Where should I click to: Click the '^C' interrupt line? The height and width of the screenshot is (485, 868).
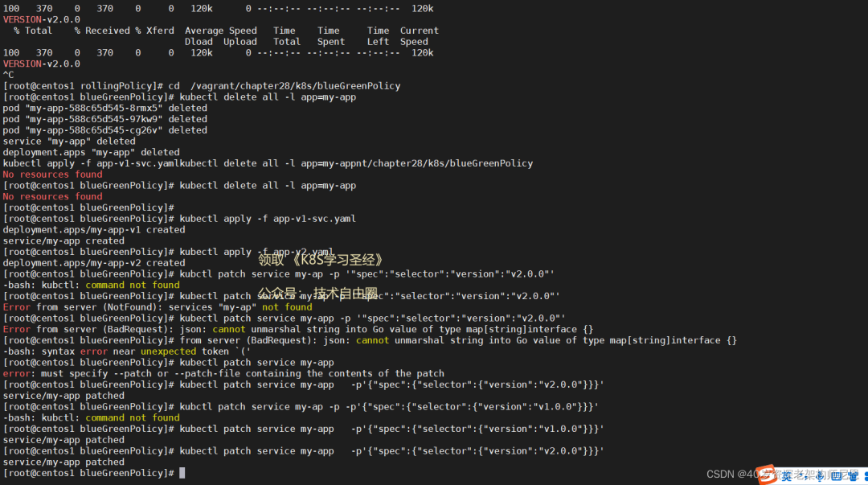(x=8, y=75)
